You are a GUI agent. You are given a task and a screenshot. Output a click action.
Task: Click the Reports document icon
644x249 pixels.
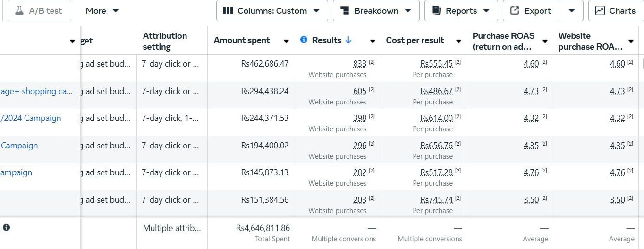pos(436,11)
